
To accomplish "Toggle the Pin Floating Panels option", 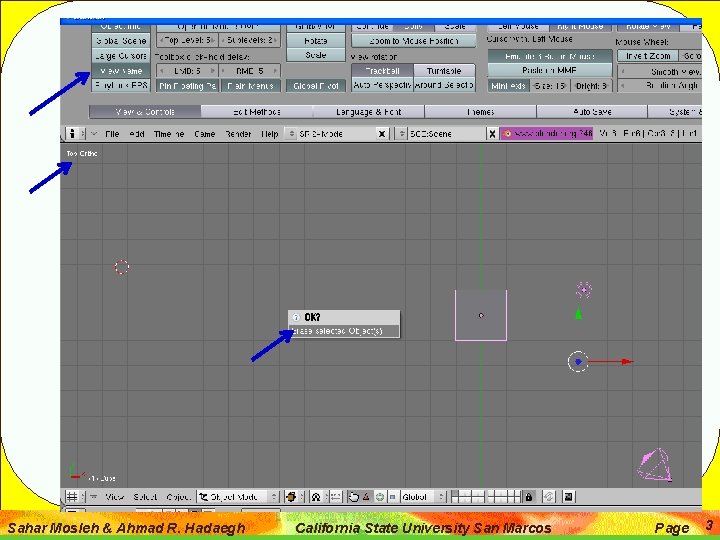I will 187,86.
